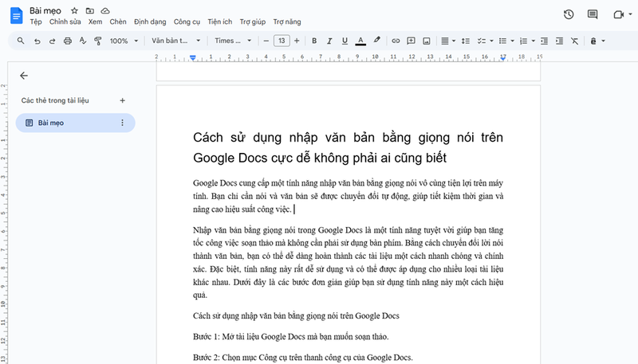The width and height of the screenshot is (638, 364).
Task: Open the Trợ năng menu
Action: [x=287, y=22]
